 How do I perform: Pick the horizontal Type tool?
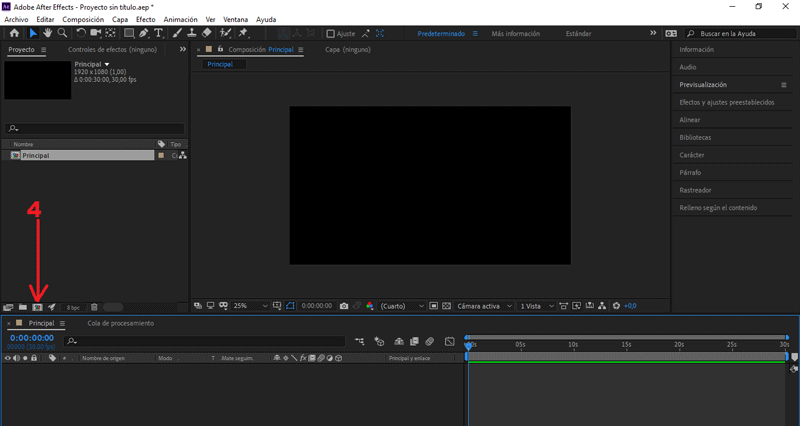tap(159, 33)
